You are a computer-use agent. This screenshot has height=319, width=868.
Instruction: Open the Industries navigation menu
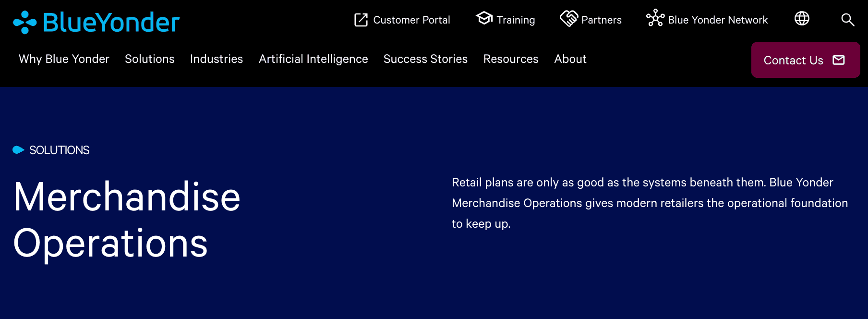217,59
